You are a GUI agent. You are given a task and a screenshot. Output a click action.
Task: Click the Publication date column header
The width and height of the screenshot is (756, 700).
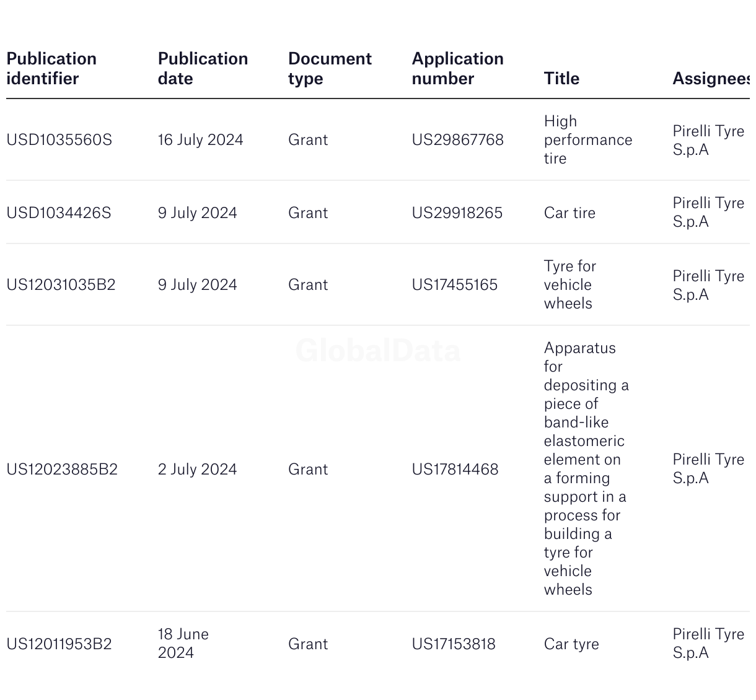click(203, 69)
